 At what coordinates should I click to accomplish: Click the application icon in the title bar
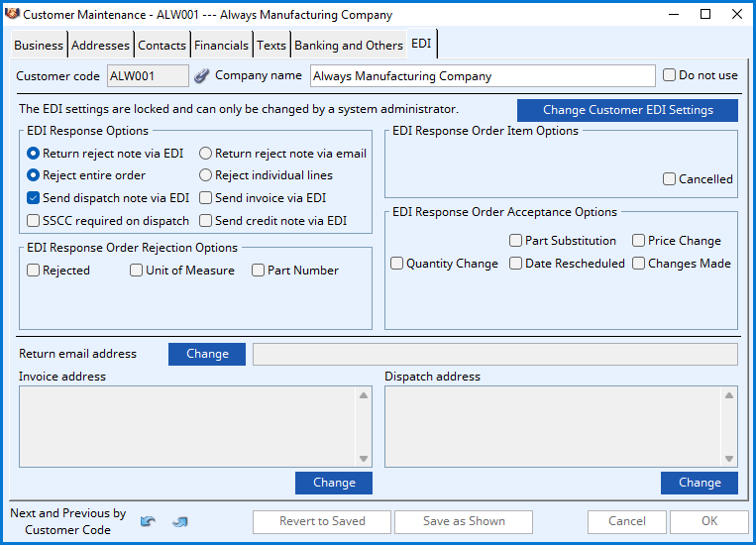(x=12, y=14)
